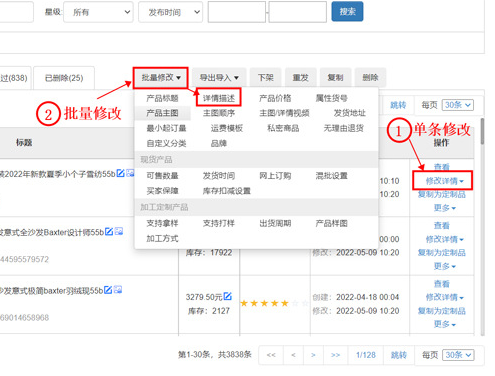Click the blue 搜索 search button
The height and width of the screenshot is (376, 495).
[347, 12]
